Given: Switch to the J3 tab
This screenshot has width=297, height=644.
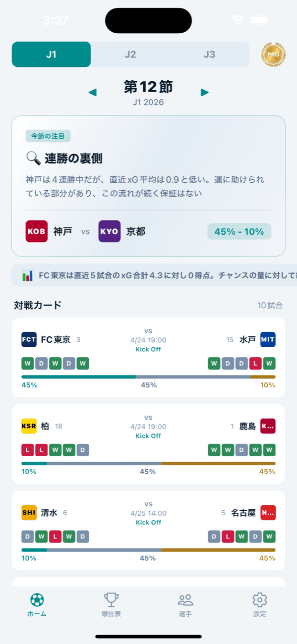Looking at the screenshot, I should [x=210, y=54].
